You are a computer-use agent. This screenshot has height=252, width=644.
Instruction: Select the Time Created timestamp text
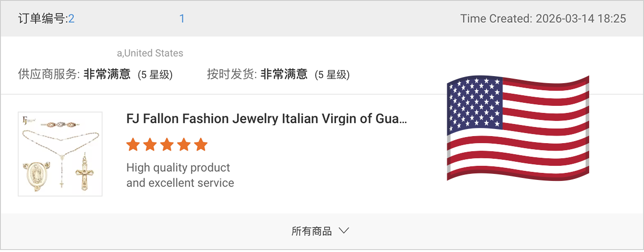(x=543, y=19)
